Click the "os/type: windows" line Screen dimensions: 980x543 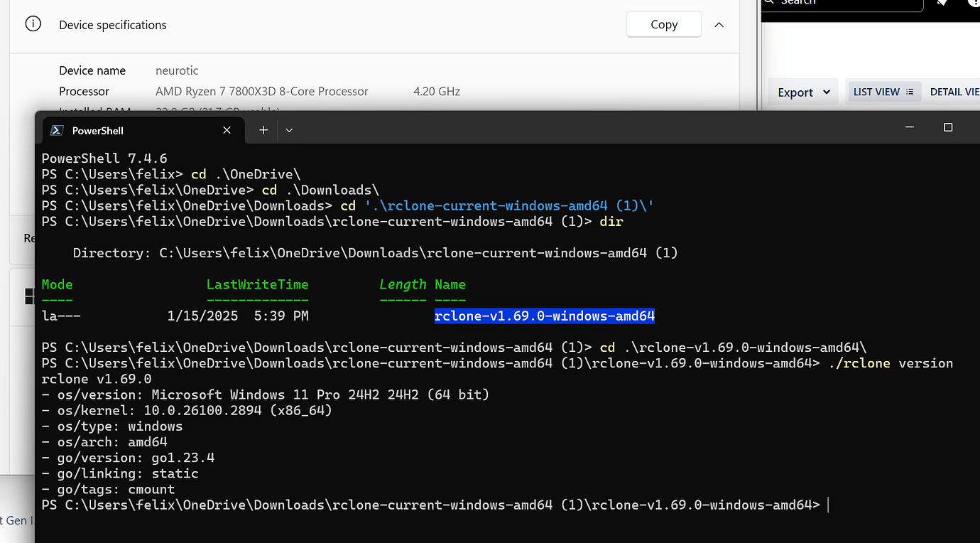tap(112, 426)
